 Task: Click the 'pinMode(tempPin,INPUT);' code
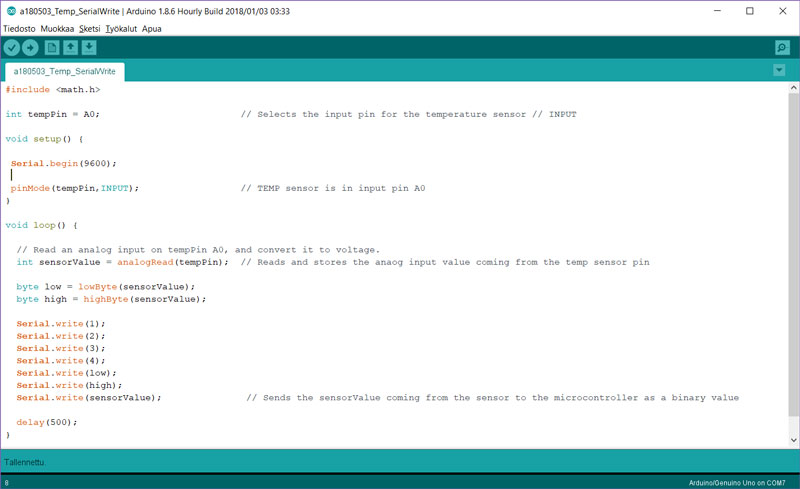(74, 188)
